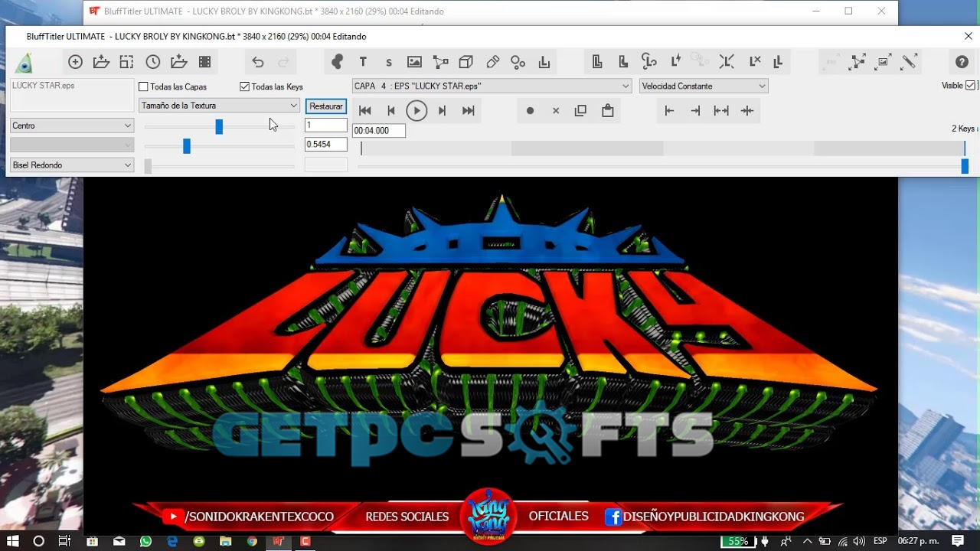Open Chrome from the taskbar
Screen dimensions: 980x551
pos(252,541)
